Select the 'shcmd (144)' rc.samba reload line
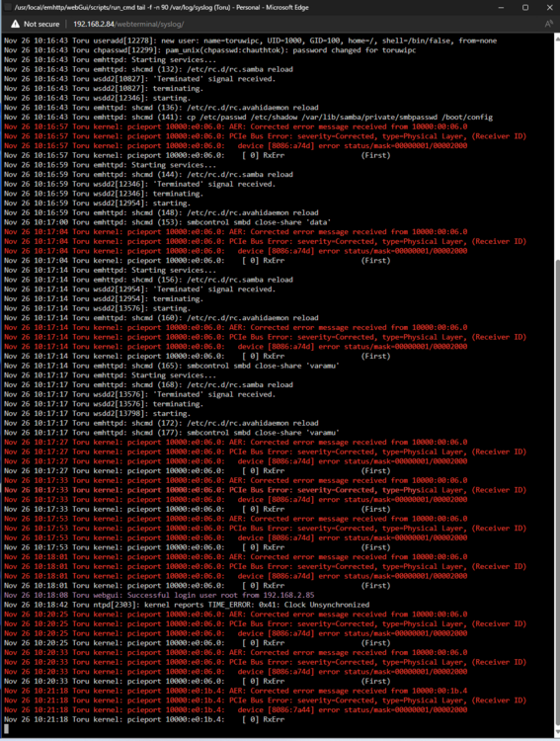 (x=148, y=174)
